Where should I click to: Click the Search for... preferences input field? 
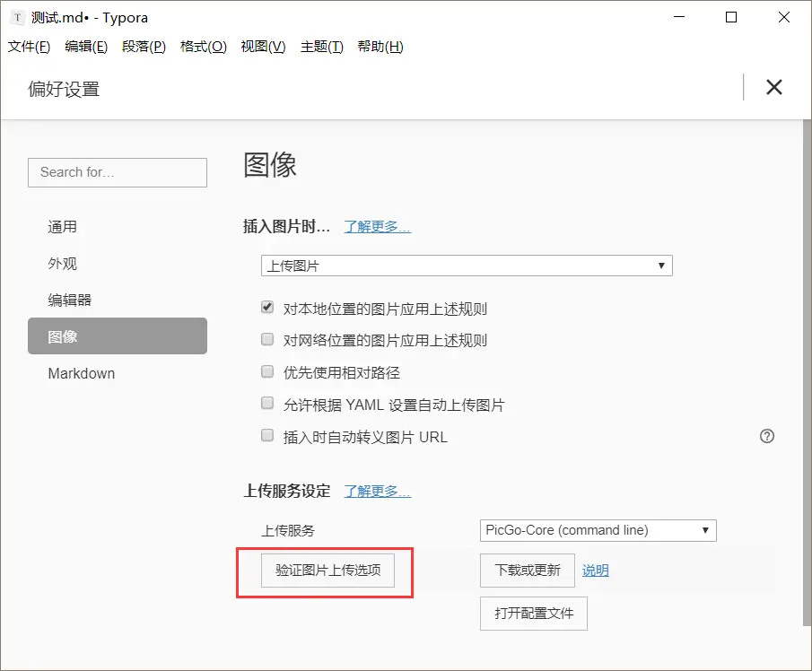coord(118,172)
